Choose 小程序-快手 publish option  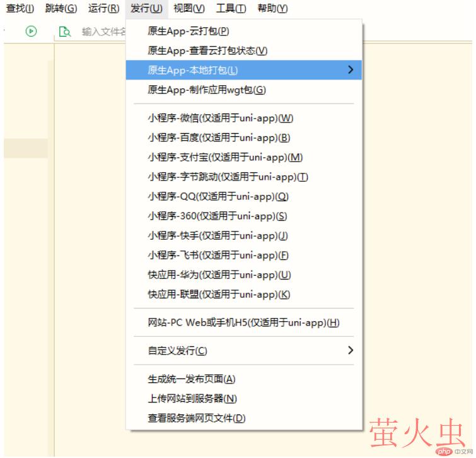click(244, 235)
